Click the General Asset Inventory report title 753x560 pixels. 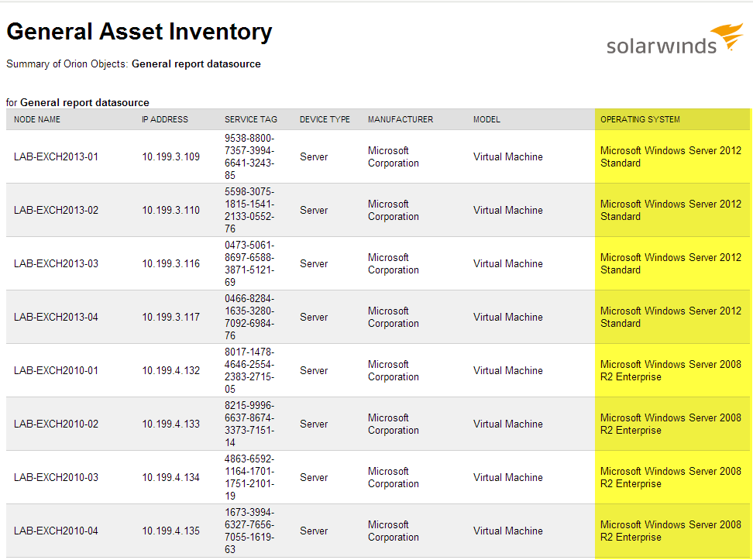pos(139,32)
